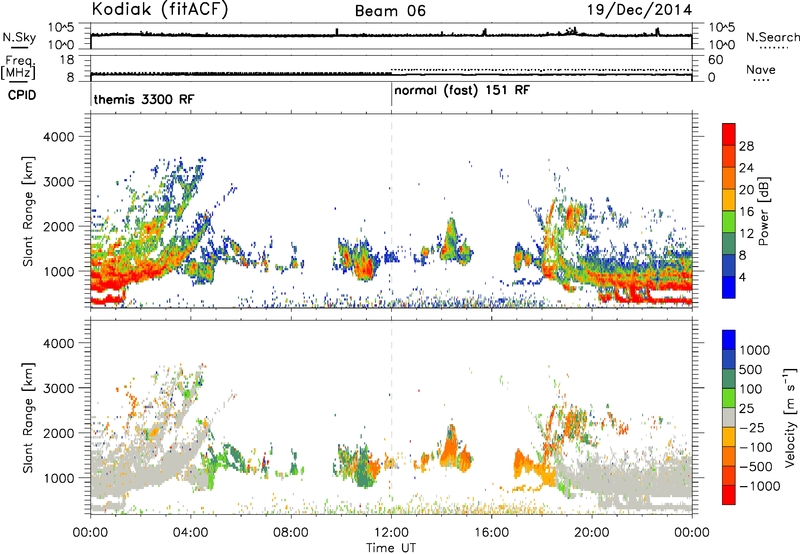Viewport: 800px width, 554px height.
Task: Click the '28' power colorbar tick label
Action: (x=746, y=146)
